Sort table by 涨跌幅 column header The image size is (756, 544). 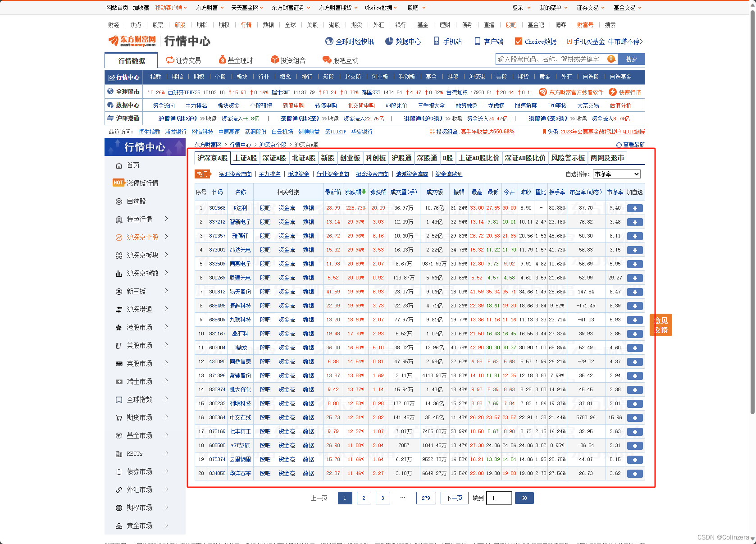coord(355,192)
